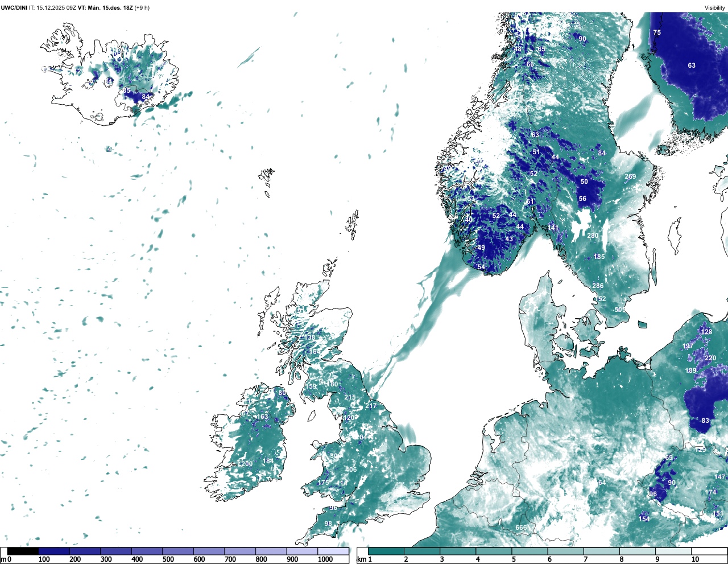Click the '174' value at the right edge
The height and width of the screenshot is (564, 728).
pyautogui.click(x=711, y=492)
